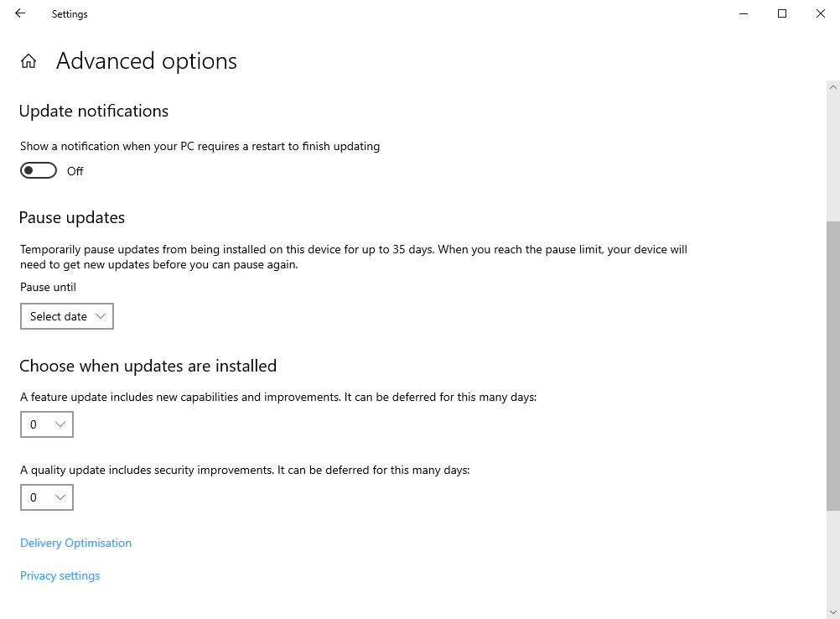Screen dimensions: 840x619
Task: Maximize the Settings window
Action: pyautogui.click(x=782, y=13)
